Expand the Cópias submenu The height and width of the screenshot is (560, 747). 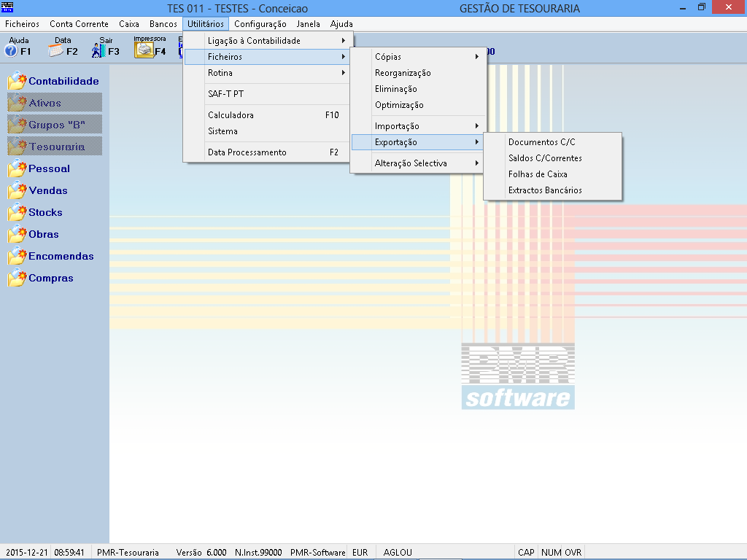418,57
